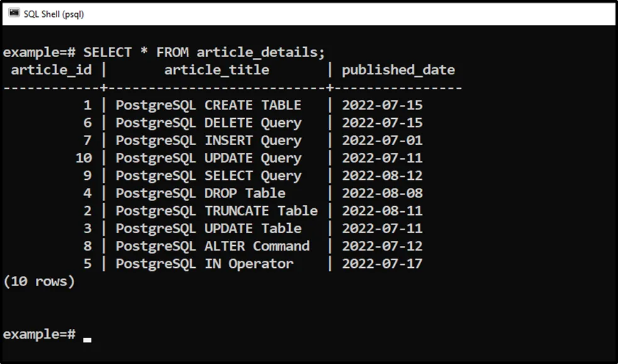The height and width of the screenshot is (364, 618).
Task: Select the "PostgreSQL IN Operator" title cell
Action: 204,263
